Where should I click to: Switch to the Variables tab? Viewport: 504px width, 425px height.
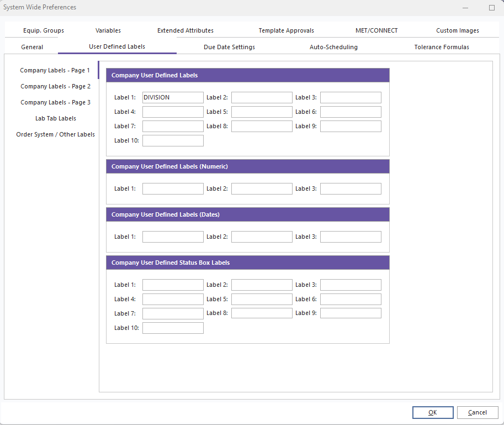point(108,30)
